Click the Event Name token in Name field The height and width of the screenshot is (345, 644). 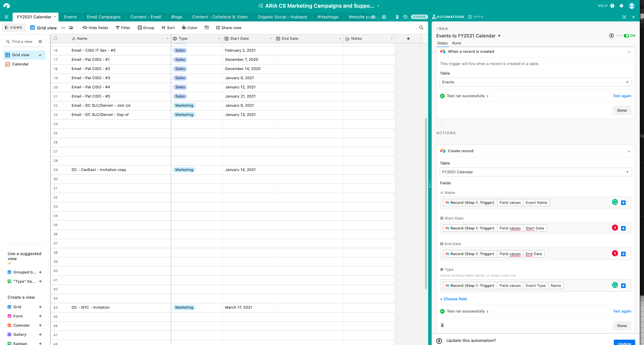(536, 203)
